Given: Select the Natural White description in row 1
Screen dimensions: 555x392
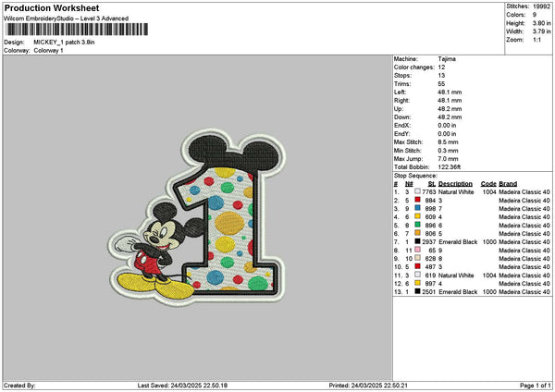Looking at the screenshot, I should pyautogui.click(x=456, y=192).
